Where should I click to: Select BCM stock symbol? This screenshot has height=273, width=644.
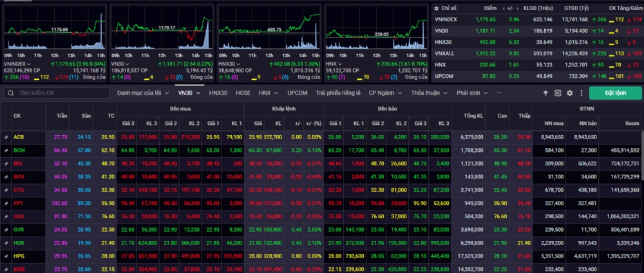click(x=19, y=151)
